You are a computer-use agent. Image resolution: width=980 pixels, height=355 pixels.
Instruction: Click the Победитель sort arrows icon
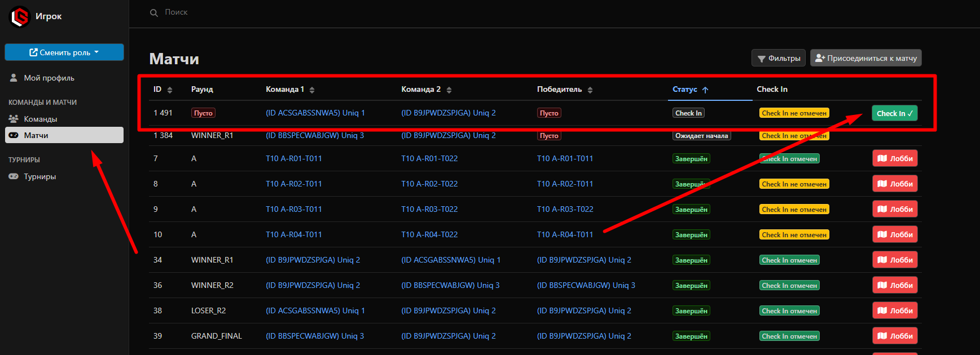[x=590, y=90]
